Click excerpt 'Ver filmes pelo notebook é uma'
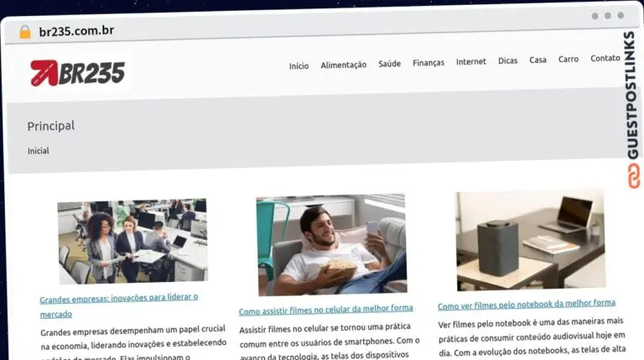This screenshot has width=644, height=360. click(x=532, y=337)
